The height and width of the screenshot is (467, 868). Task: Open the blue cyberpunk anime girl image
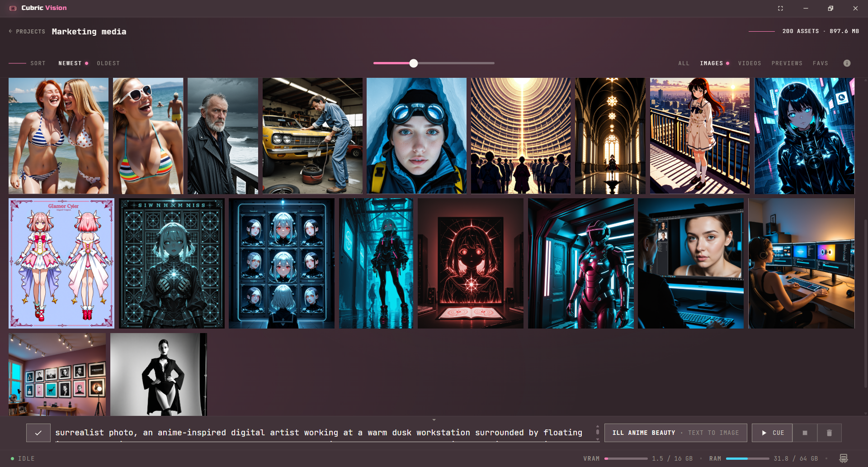click(x=804, y=136)
